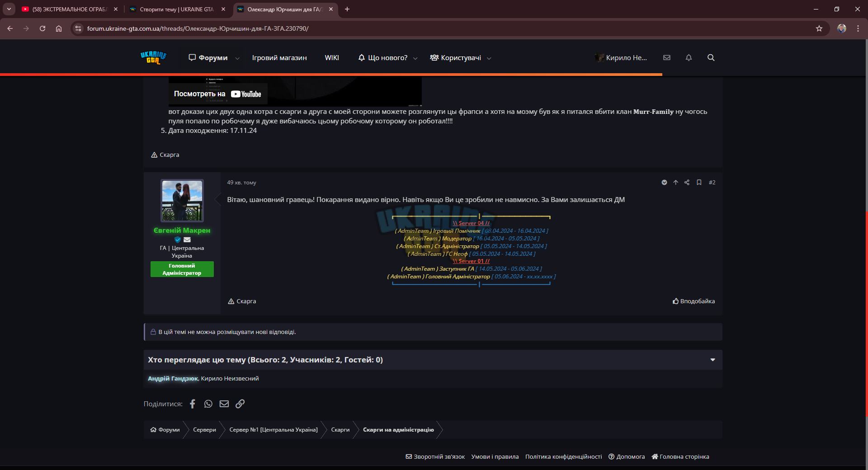Image resolution: width=868 pixels, height=470 pixels.
Task: Go to Скарги breadcrumb
Action: tap(340, 430)
